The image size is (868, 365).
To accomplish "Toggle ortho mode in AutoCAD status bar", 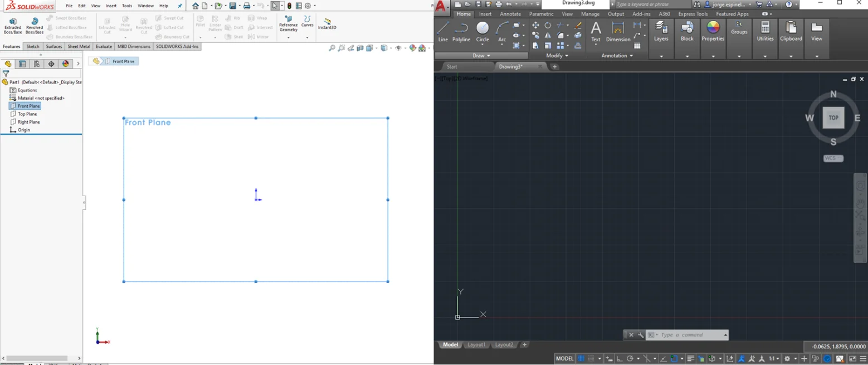I will tap(620, 358).
